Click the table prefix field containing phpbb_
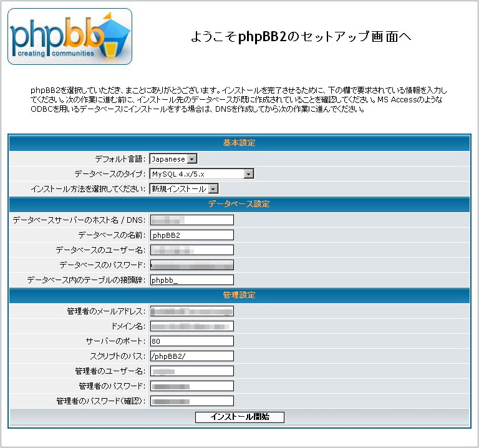 tap(192, 280)
